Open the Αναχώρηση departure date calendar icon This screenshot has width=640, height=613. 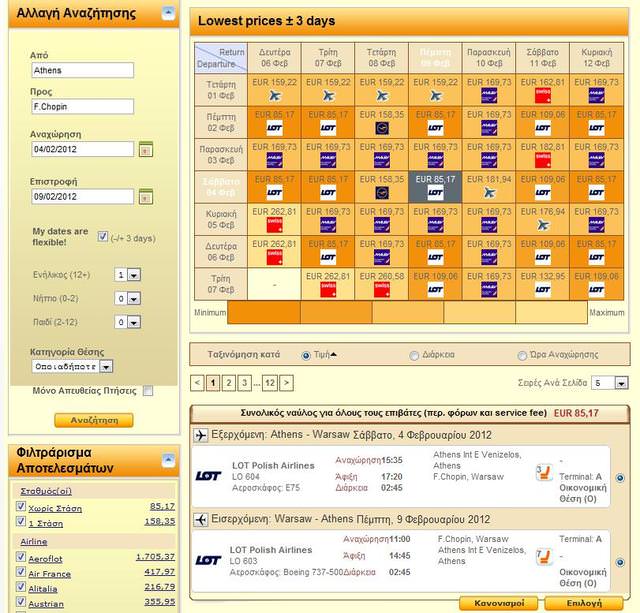coord(145,150)
